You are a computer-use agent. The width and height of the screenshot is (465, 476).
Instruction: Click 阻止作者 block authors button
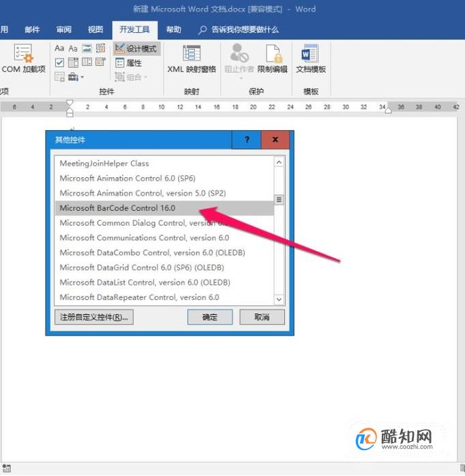tap(239, 60)
